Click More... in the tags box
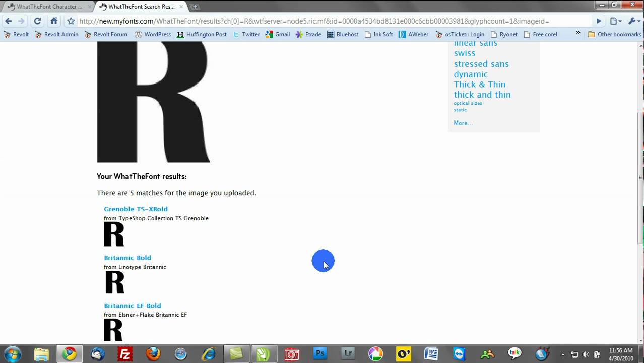The height and width of the screenshot is (363, 644). (x=463, y=123)
